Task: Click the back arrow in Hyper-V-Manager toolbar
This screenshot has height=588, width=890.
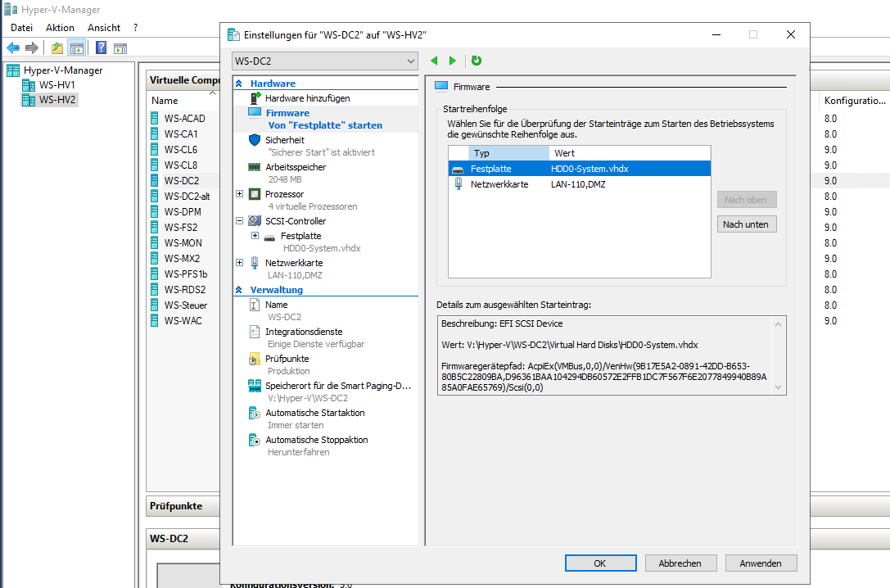Action: [x=13, y=48]
